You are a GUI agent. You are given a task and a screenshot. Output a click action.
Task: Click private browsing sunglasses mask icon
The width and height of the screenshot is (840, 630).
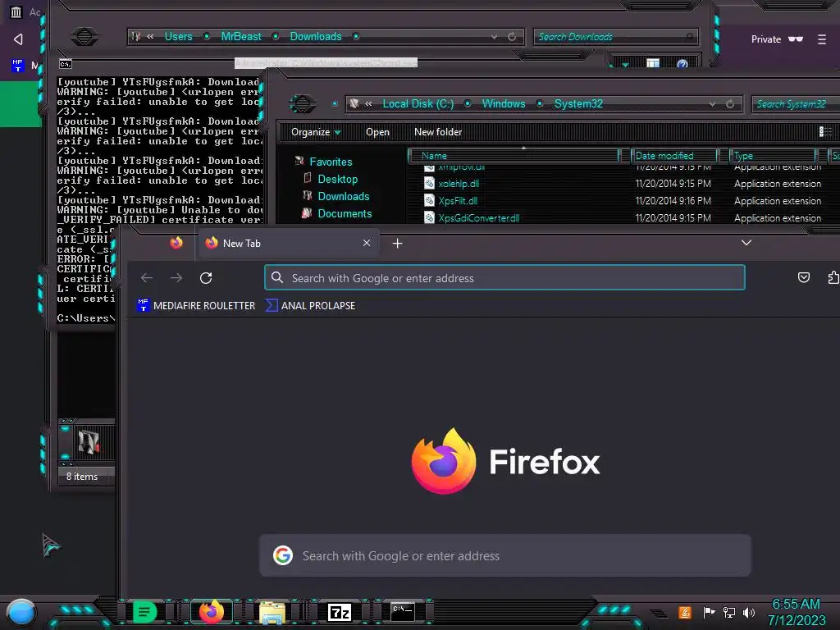[x=796, y=39]
